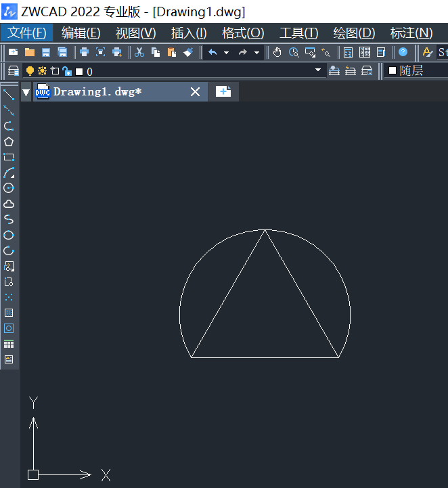Expand the layer dropdown list arrow
Image resolution: width=448 pixels, height=488 pixels.
318,70
